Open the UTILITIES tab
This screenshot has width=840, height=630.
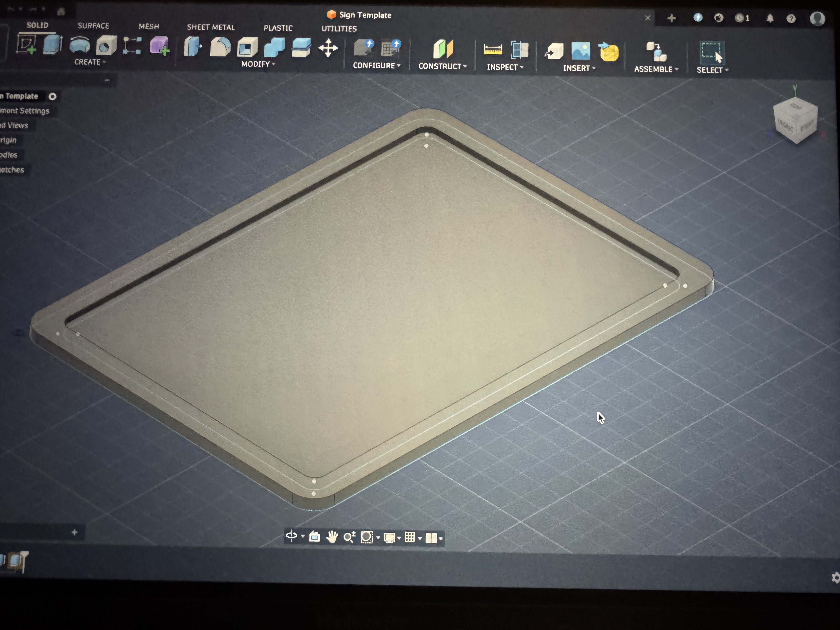coord(339,29)
